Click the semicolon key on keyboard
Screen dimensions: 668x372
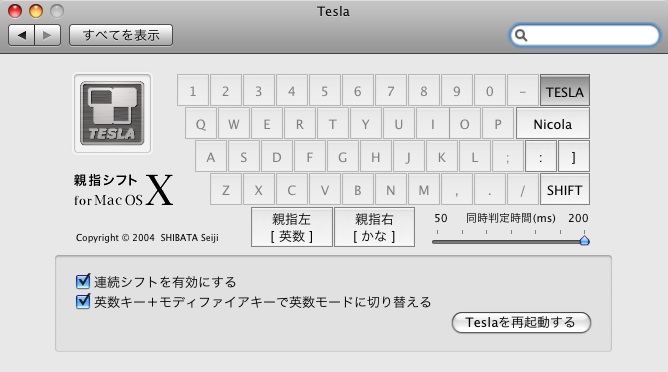508,157
